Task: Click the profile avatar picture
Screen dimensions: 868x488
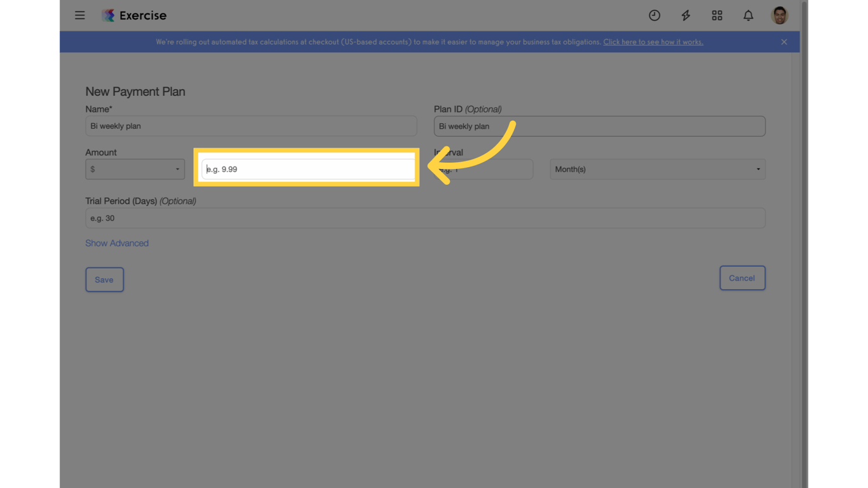Action: tap(779, 15)
